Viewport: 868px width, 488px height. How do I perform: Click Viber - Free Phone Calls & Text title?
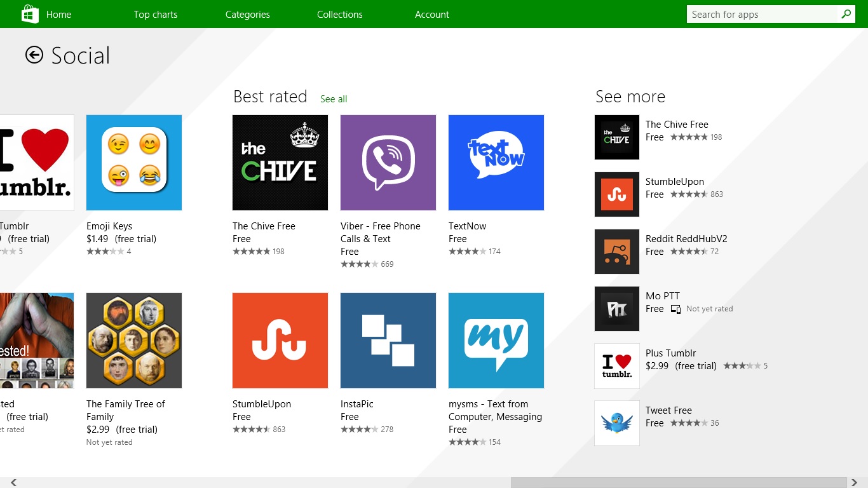coord(381,233)
